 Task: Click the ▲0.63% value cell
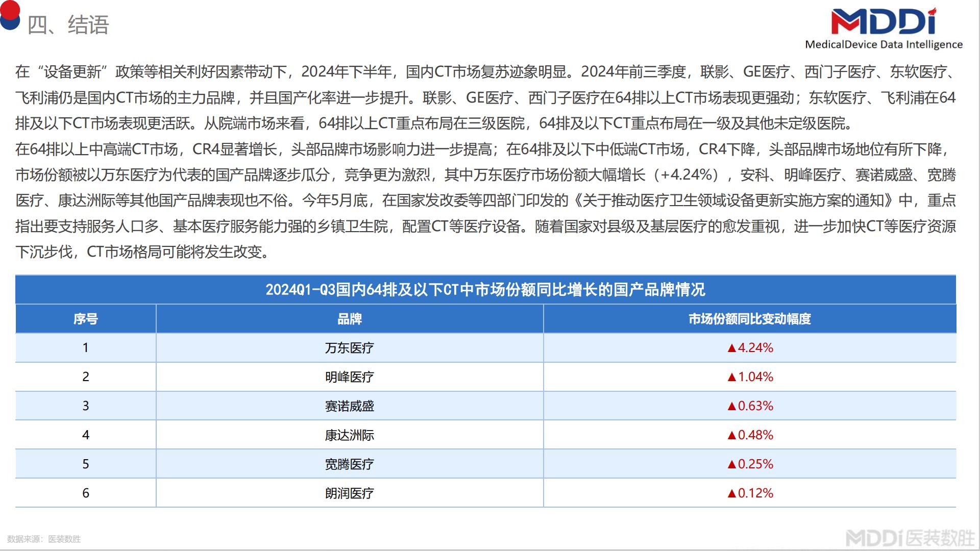pyautogui.click(x=750, y=406)
